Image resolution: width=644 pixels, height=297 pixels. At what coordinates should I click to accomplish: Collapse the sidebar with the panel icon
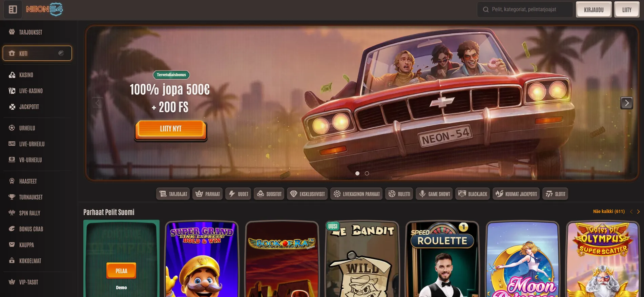click(x=13, y=9)
